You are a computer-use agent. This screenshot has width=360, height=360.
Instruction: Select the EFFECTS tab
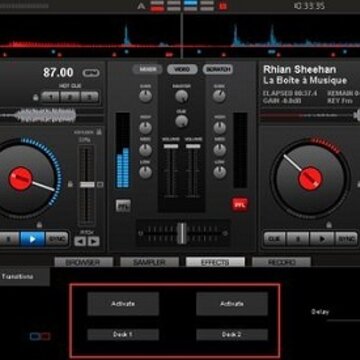tap(215, 262)
